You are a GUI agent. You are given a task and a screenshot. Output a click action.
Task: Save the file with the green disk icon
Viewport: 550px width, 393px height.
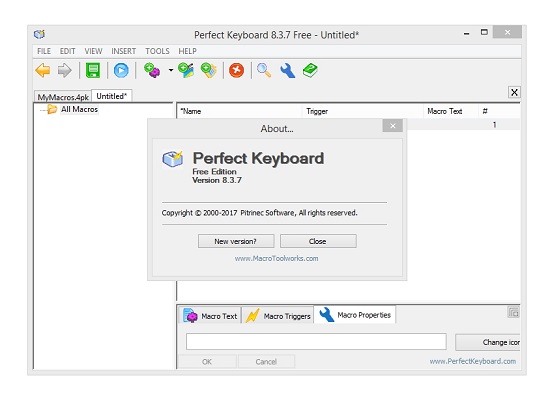pos(93,70)
